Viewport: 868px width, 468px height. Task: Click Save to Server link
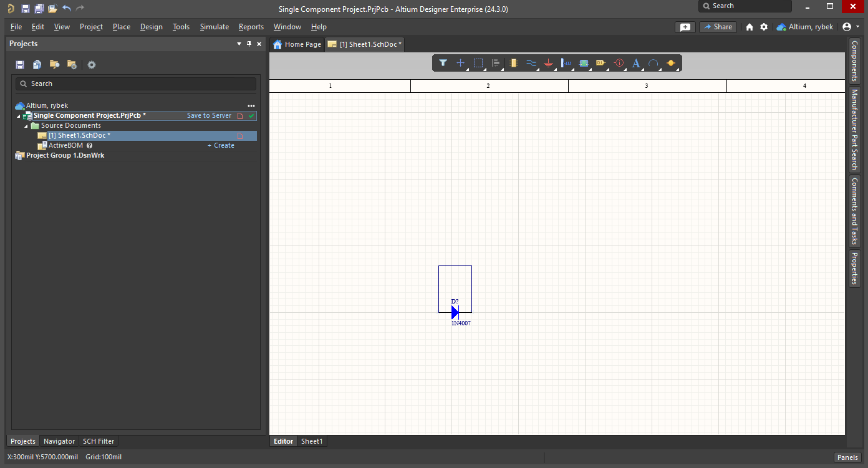pos(209,116)
